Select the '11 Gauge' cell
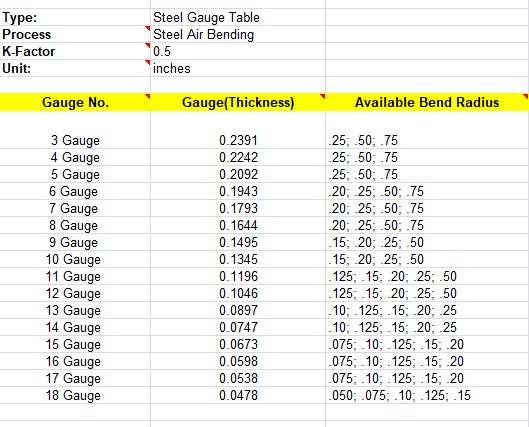Viewport: 529px width, 427px height. 75,276
